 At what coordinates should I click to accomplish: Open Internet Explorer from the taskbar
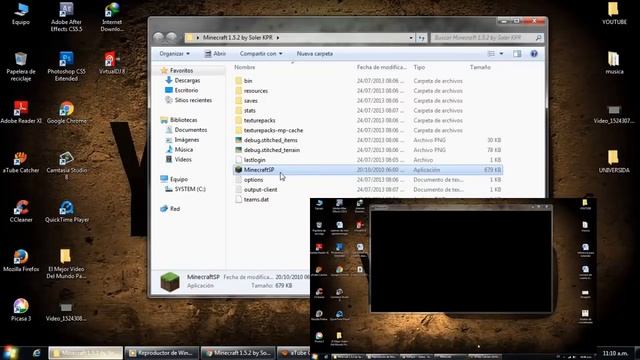[x=36, y=353]
